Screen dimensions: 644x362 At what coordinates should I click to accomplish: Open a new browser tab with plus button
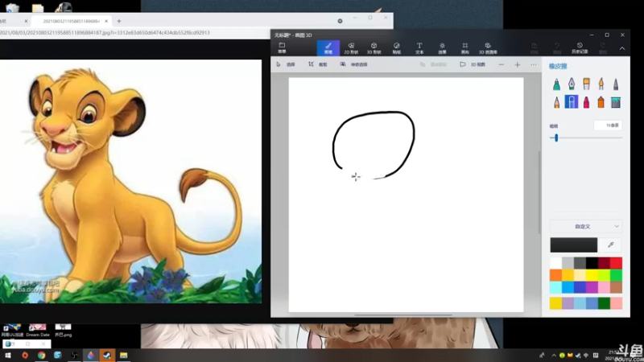pos(119,21)
